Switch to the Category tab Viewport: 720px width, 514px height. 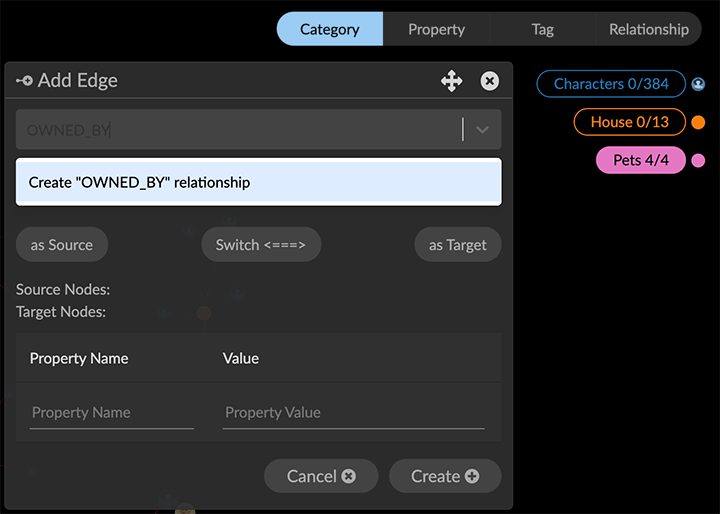point(329,29)
